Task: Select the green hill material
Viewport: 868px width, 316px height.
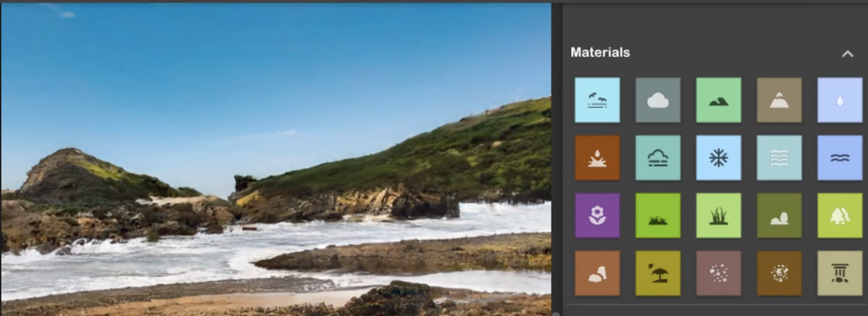Action: (x=718, y=100)
